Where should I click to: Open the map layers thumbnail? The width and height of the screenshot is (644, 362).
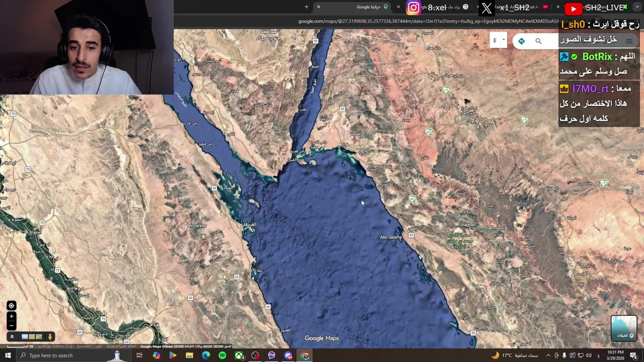pyautogui.click(x=624, y=328)
